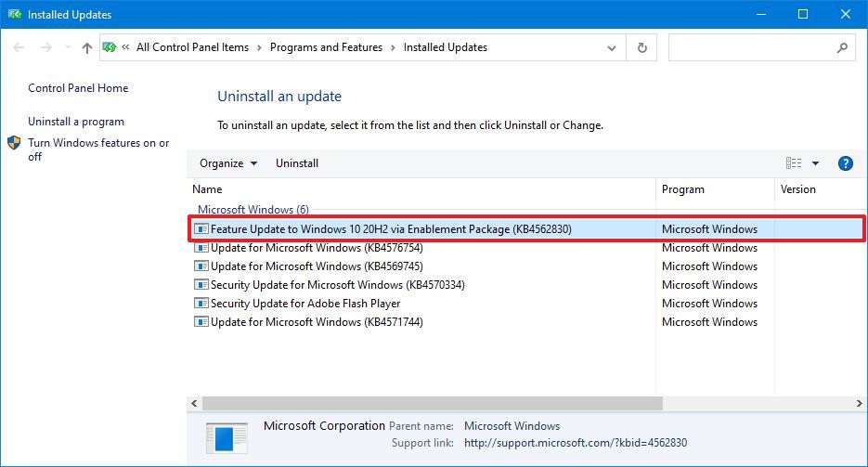Click the search magnifier icon
Screen dimensions: 868x467
(842, 47)
